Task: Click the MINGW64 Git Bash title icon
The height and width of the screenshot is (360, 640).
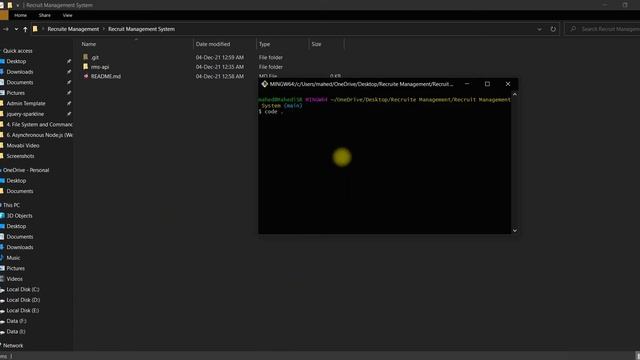Action: [264, 84]
